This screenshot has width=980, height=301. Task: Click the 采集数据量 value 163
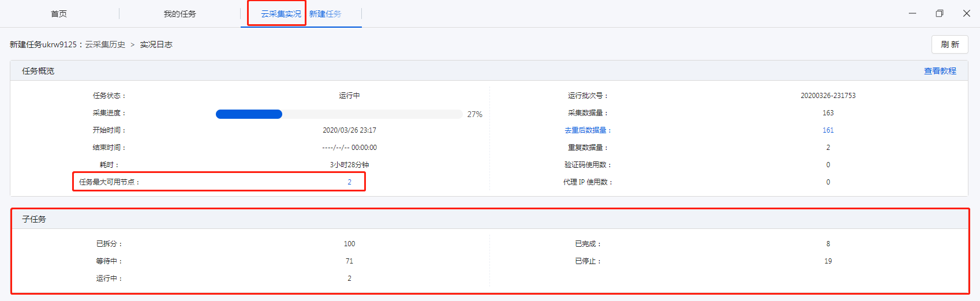point(828,113)
